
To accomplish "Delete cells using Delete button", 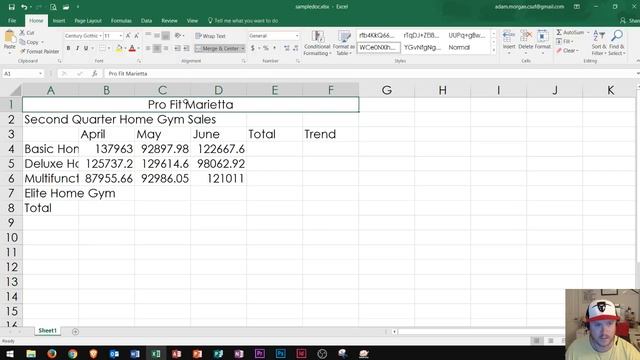I will point(526,41).
